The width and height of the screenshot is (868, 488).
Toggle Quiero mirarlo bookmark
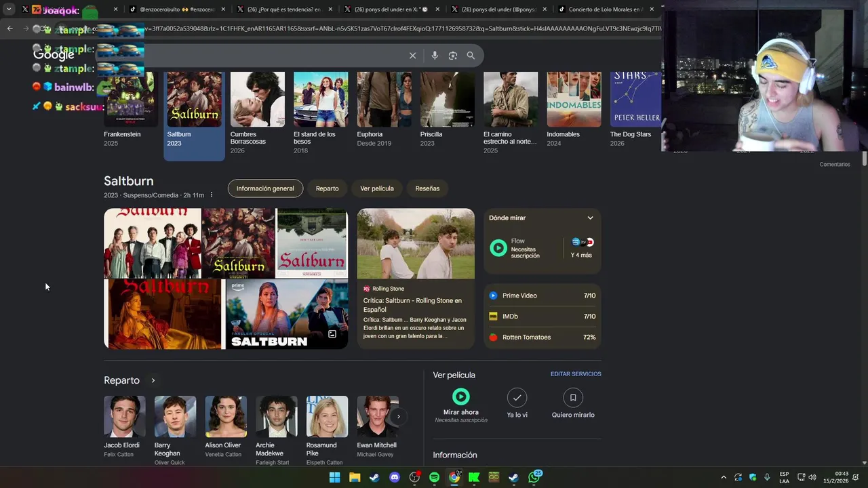click(573, 397)
